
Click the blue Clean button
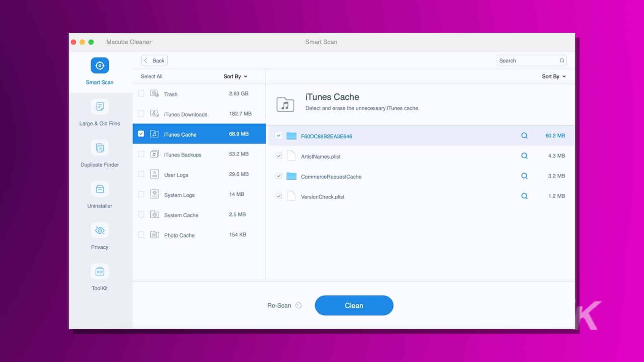354,305
